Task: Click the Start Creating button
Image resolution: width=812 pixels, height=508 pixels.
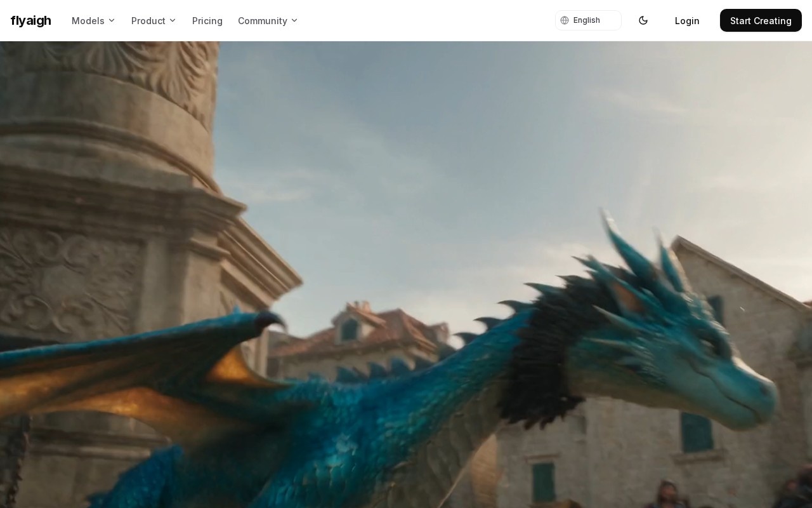Action: 761,20
